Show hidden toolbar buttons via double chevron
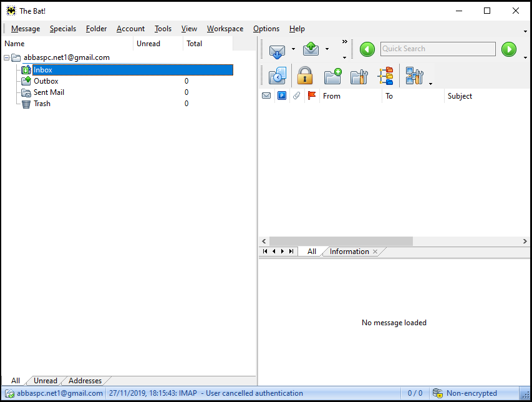This screenshot has height=402, width=532. pos(345,41)
